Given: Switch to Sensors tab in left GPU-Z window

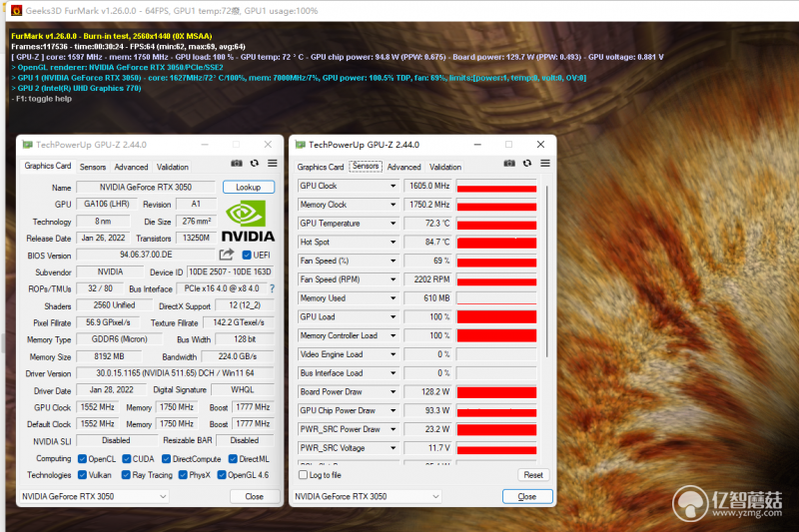Looking at the screenshot, I should coord(93,167).
